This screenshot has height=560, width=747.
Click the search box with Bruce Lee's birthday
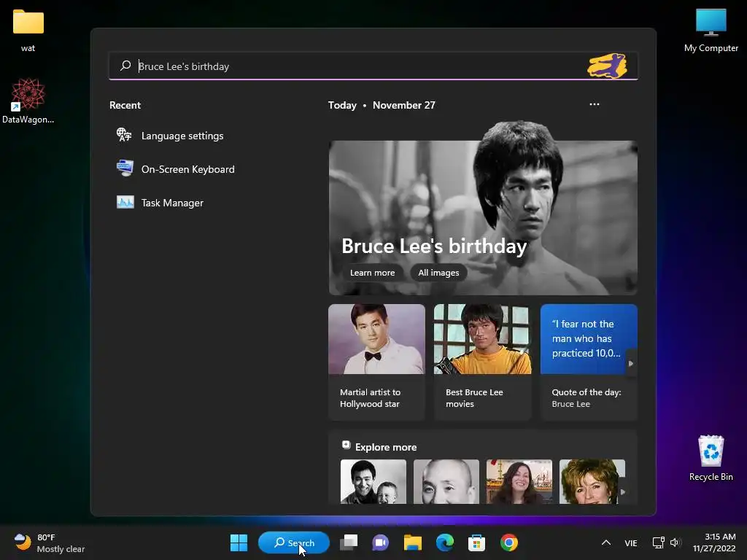[373, 66]
